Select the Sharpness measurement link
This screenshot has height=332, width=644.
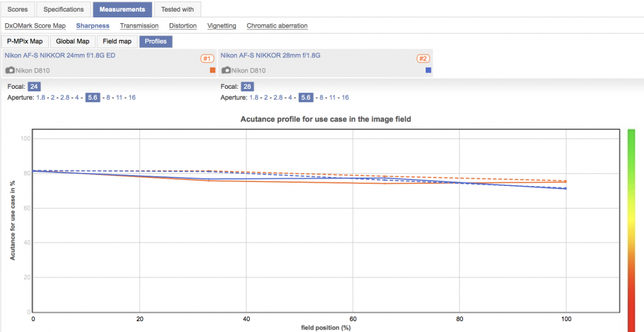click(x=93, y=26)
